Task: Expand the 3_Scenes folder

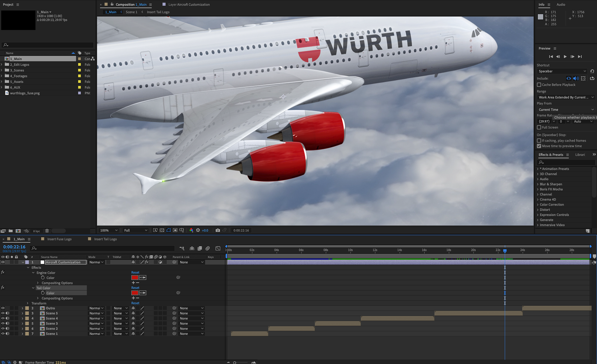Action: 2,70
